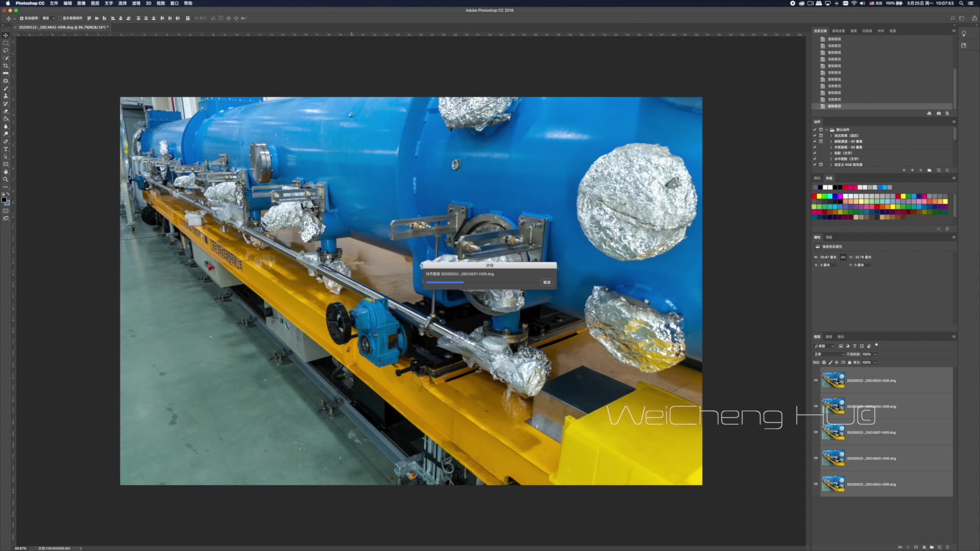The height and width of the screenshot is (551, 980).
Task: Select the Lasso tool
Action: click(6, 51)
